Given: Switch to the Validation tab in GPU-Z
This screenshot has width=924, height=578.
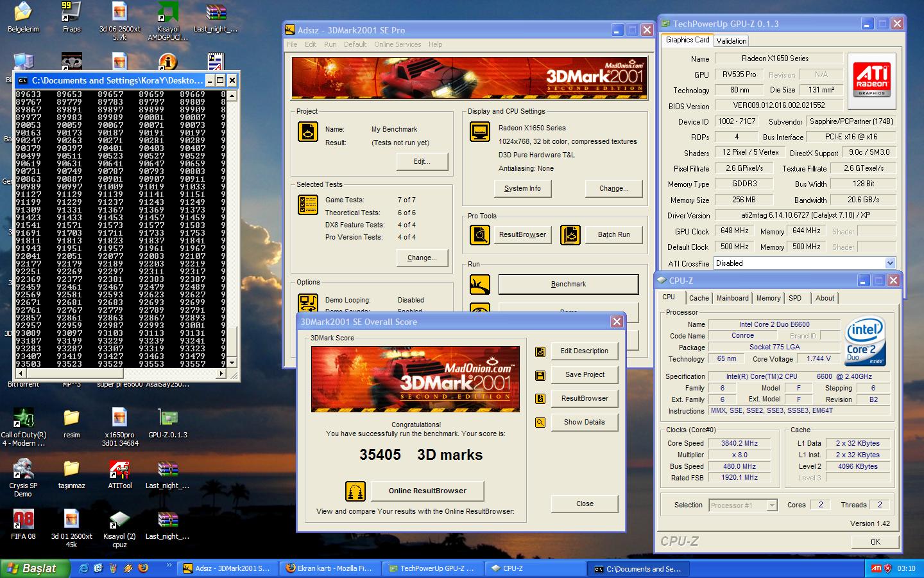Looking at the screenshot, I should [x=732, y=40].
